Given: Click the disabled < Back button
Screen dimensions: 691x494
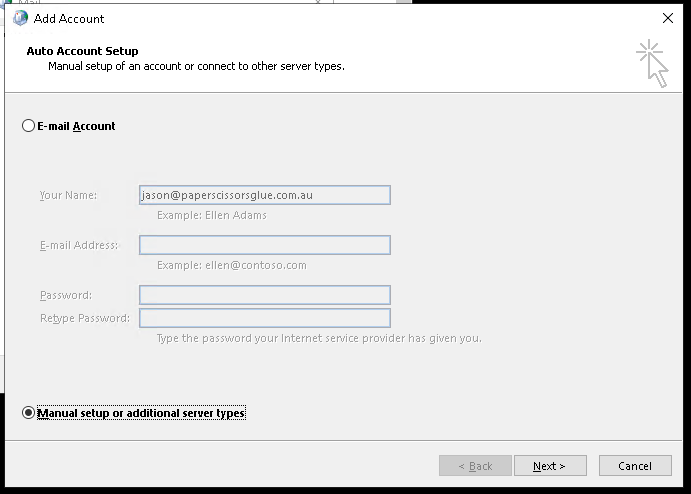Looking at the screenshot, I should (x=474, y=466).
